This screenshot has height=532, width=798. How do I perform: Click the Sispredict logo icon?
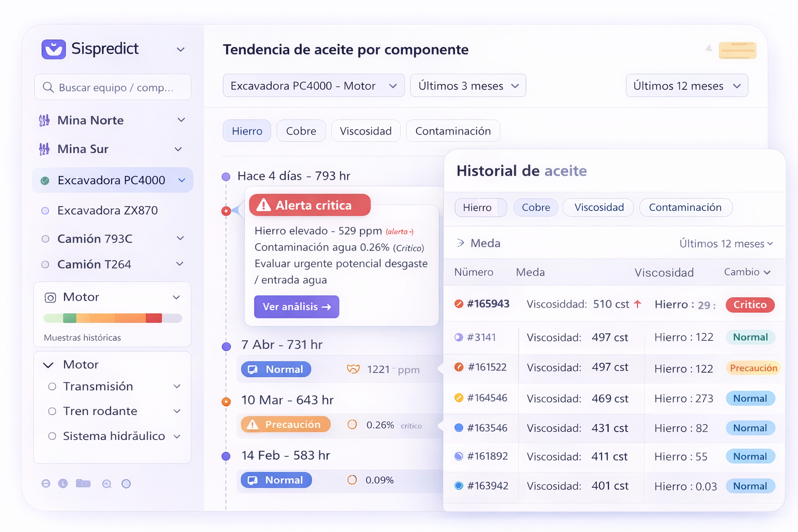54,49
